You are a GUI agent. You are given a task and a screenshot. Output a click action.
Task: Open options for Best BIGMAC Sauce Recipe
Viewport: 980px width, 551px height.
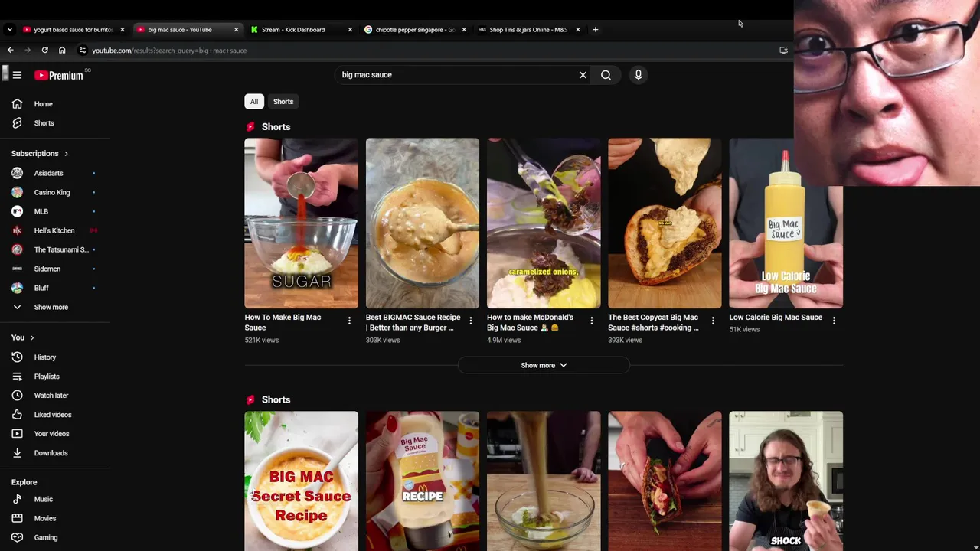[x=470, y=321]
